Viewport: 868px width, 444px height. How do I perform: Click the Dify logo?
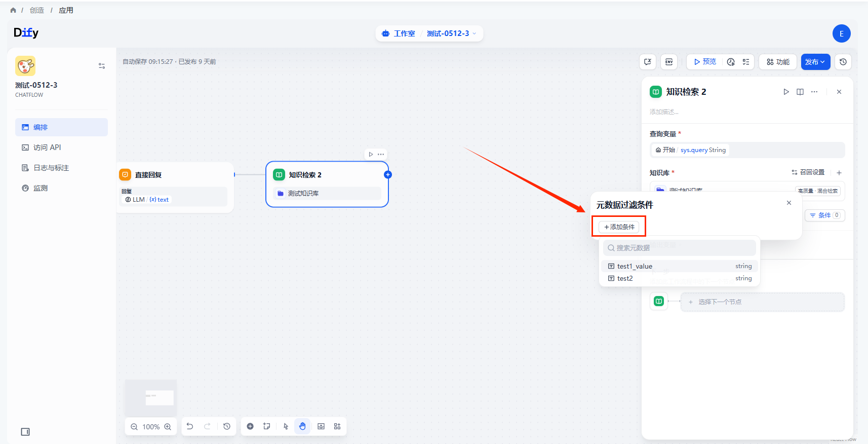click(26, 32)
